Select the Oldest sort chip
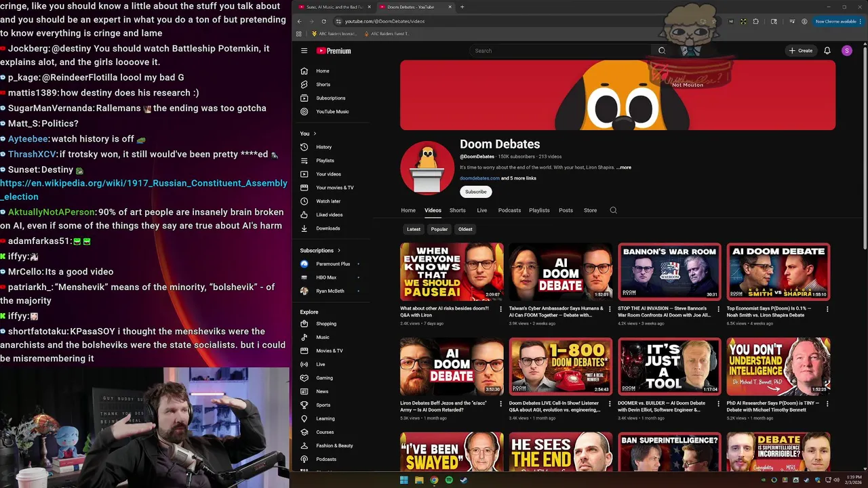 pos(465,229)
